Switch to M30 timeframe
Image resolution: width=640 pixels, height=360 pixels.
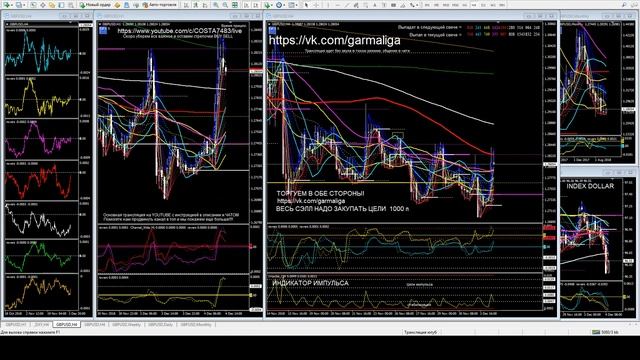455,5
